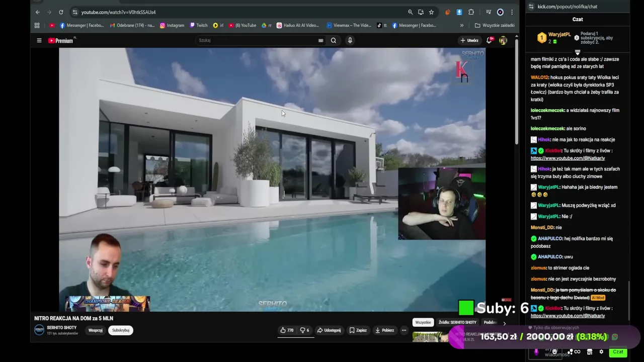Click the video player area
Screen dimensions: 644x362
coord(272,179)
